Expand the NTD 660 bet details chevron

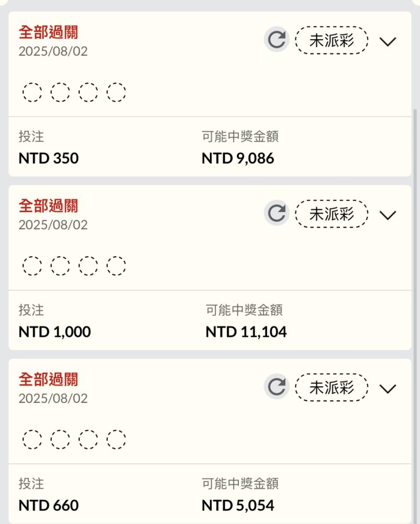[388, 388]
